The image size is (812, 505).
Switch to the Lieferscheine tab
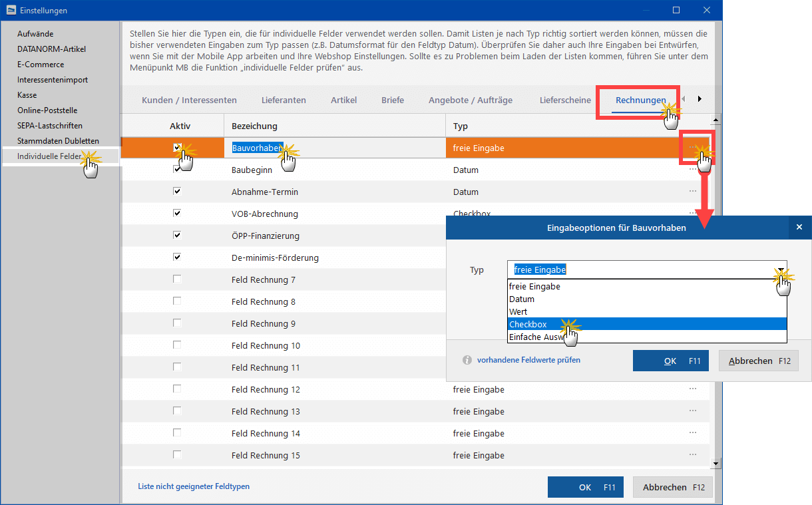click(565, 100)
